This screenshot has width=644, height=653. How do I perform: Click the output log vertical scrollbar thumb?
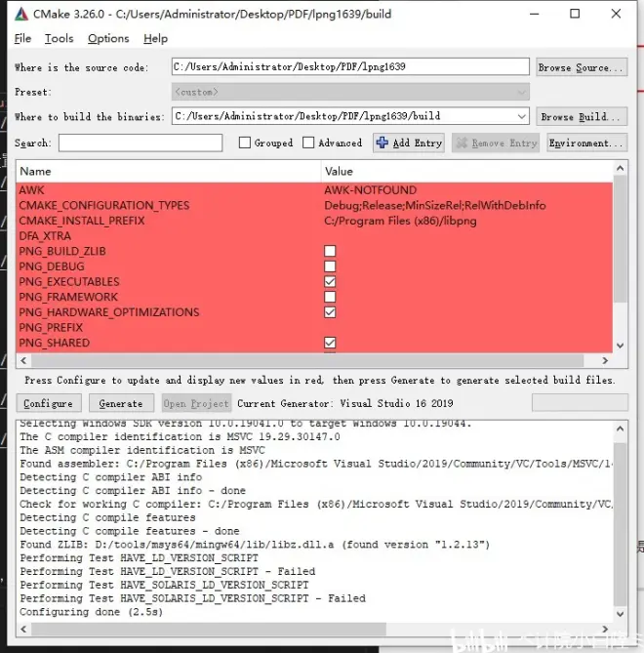click(x=620, y=524)
